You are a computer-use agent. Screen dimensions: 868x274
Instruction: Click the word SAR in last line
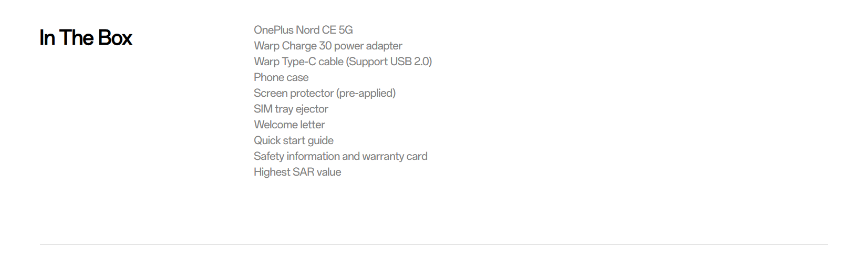click(304, 172)
